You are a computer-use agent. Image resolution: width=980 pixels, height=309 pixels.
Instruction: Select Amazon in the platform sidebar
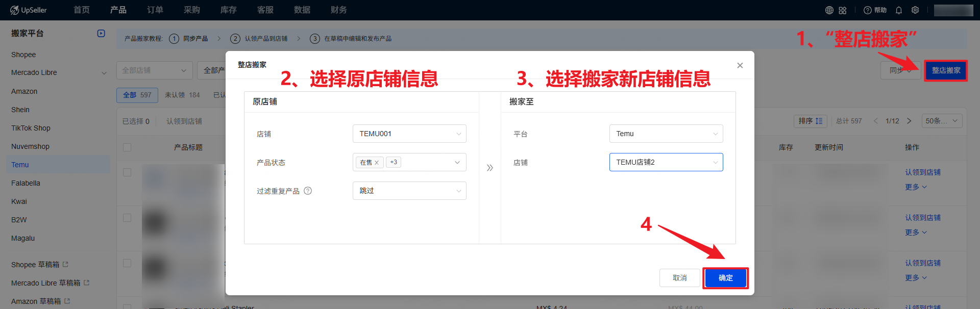coord(24,91)
